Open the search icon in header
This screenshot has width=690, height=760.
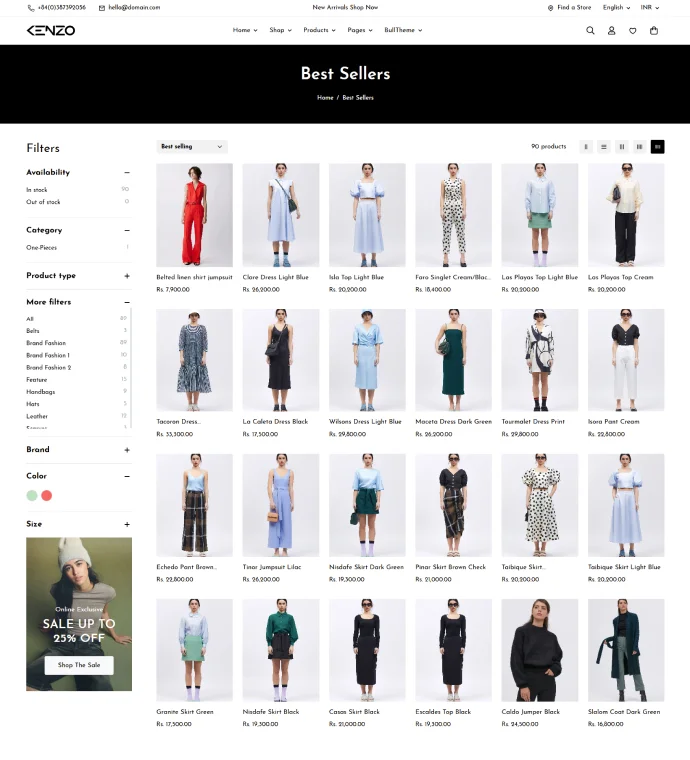point(590,31)
